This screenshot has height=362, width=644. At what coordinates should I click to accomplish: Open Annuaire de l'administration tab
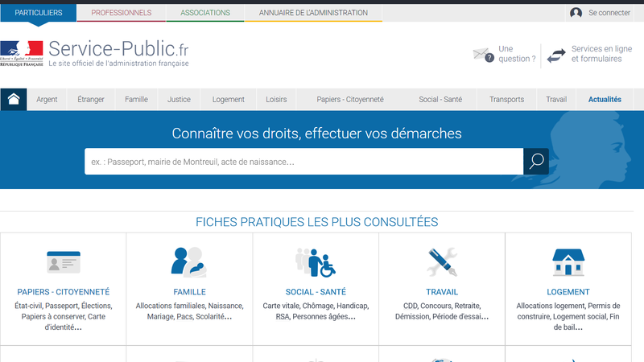pos(313,13)
